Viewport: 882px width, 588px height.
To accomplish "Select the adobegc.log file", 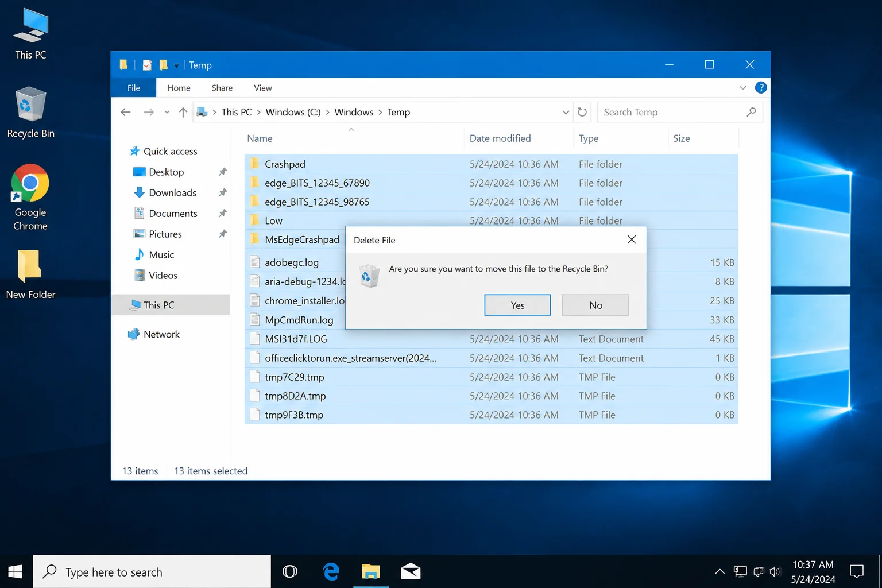I will (295, 262).
